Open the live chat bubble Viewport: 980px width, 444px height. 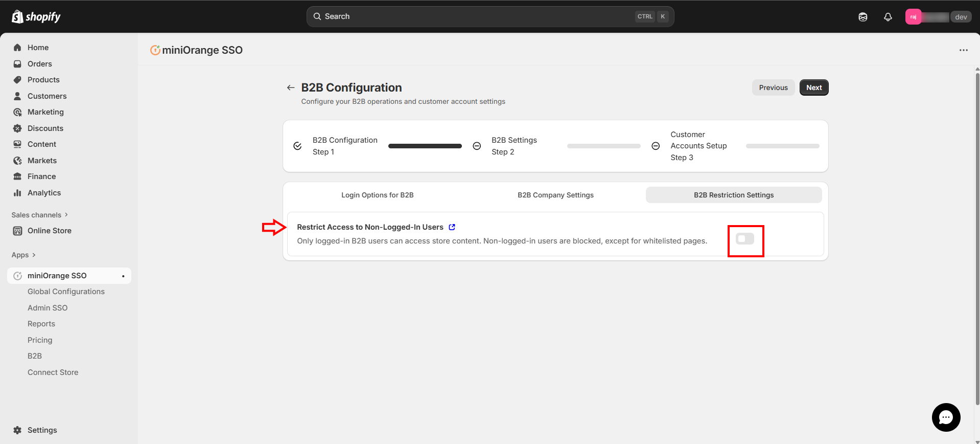pyautogui.click(x=946, y=417)
